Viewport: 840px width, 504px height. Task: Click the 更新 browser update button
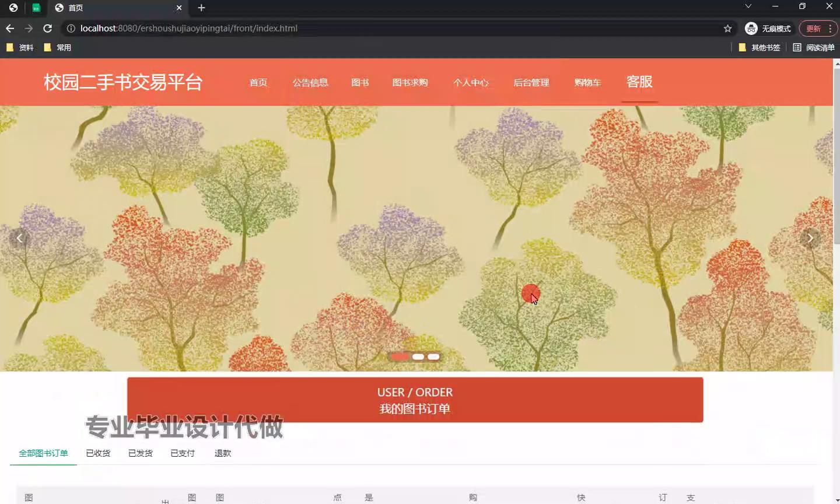pyautogui.click(x=813, y=28)
